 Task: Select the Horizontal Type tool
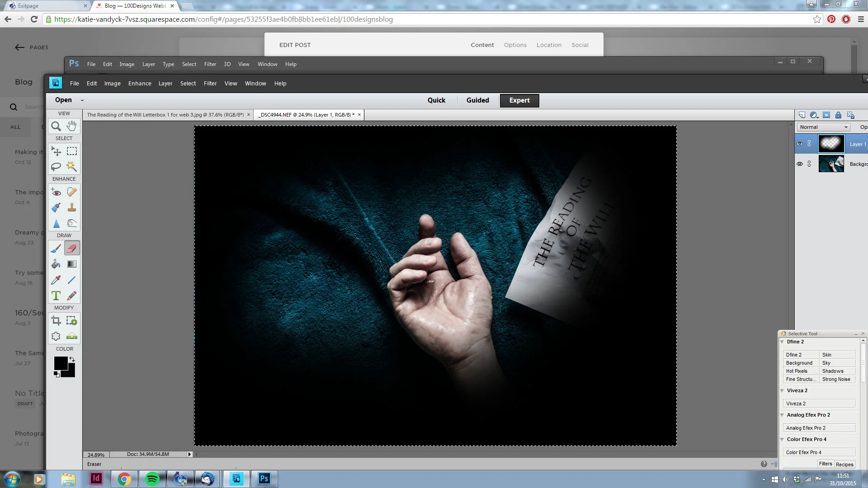pyautogui.click(x=56, y=296)
